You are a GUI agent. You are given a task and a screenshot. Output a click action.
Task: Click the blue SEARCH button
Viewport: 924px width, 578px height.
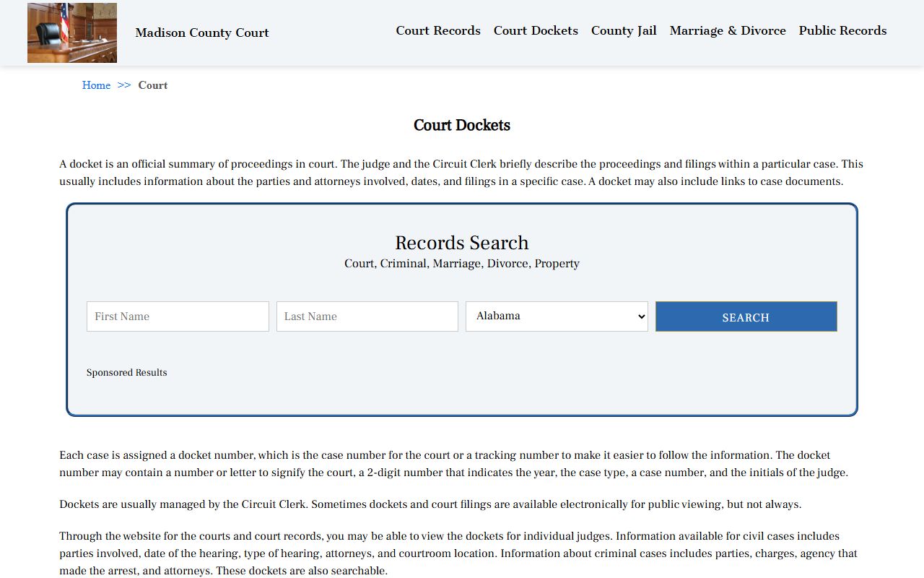tap(746, 316)
